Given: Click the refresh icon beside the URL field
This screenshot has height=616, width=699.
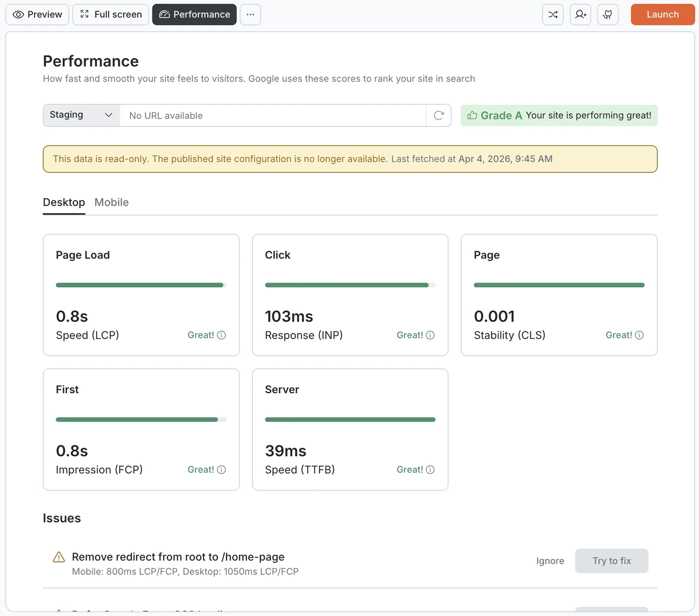Looking at the screenshot, I should 439,116.
